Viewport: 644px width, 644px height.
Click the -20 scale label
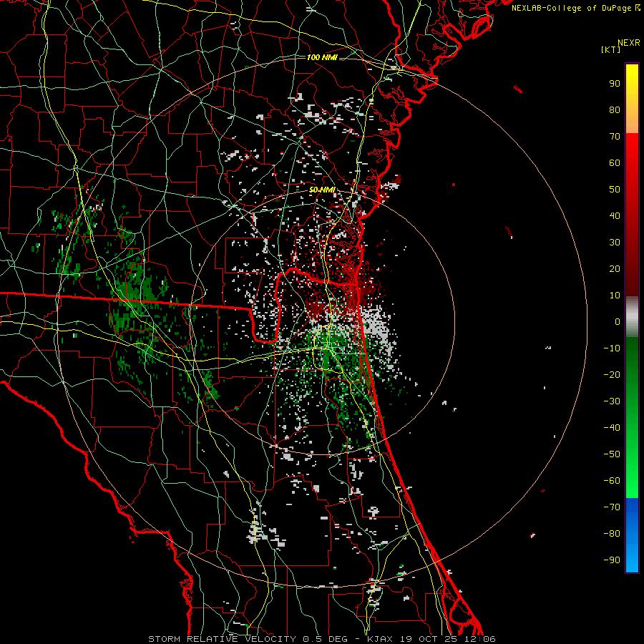pos(612,375)
